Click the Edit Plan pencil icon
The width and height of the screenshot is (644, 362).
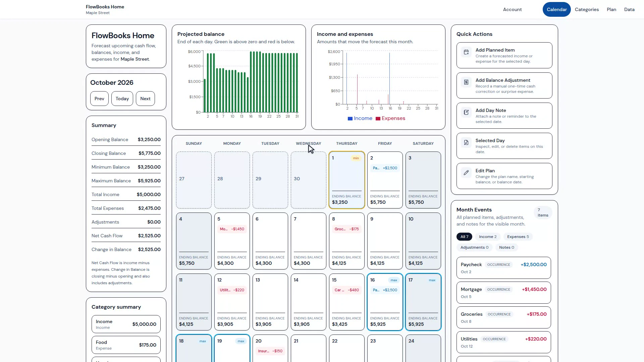(x=466, y=173)
